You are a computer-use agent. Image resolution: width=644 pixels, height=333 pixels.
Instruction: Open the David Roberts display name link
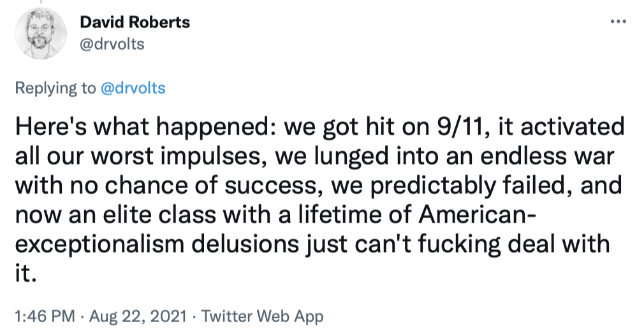point(135,22)
